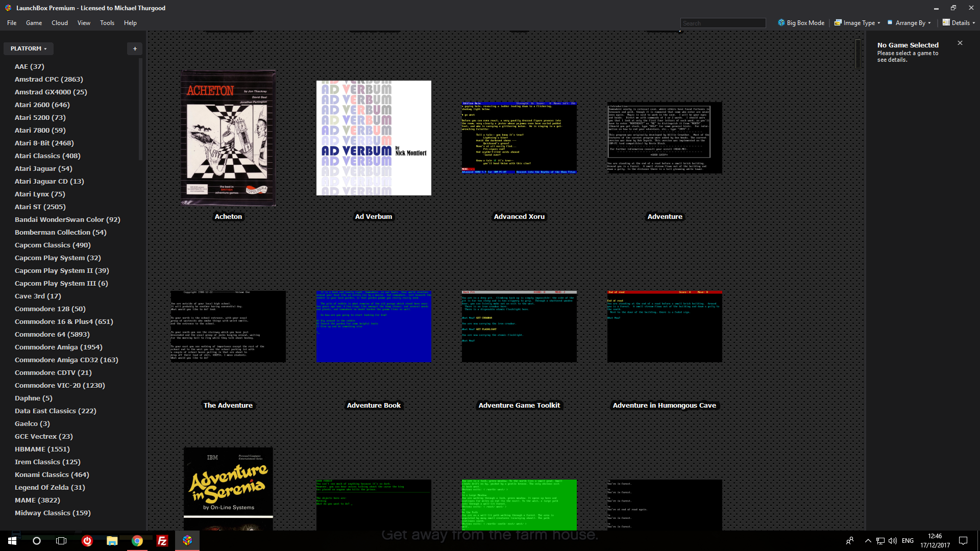Open the Arrange By dropdown
The width and height of the screenshot is (980, 551).
909,23
